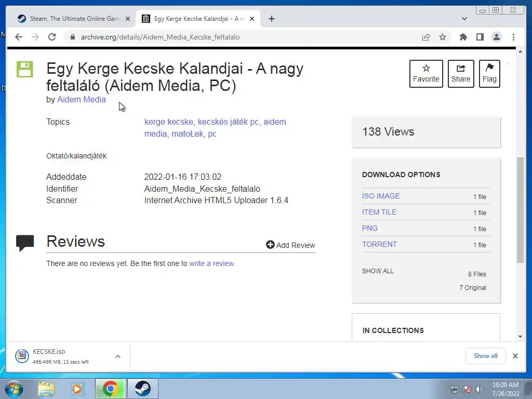This screenshot has height=399, width=532.
Task: Select the Egy Kerge Kecske Kalandjai tab
Action: coord(198,19)
